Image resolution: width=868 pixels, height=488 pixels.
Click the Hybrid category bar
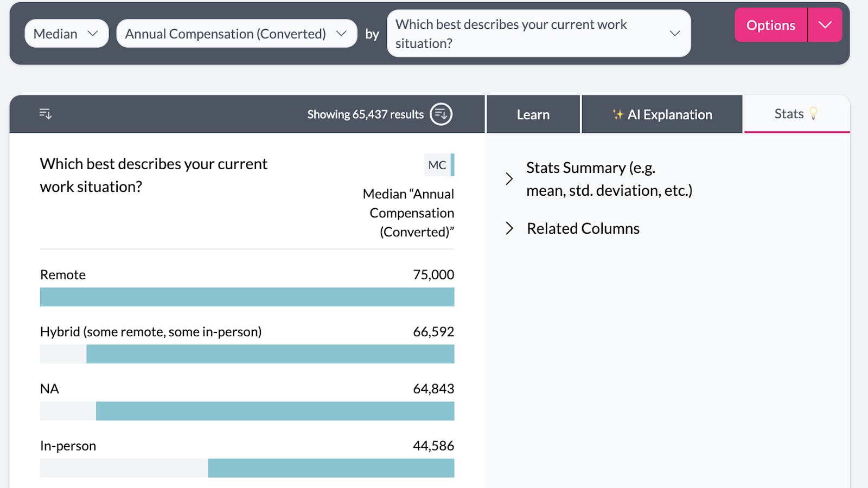click(270, 354)
